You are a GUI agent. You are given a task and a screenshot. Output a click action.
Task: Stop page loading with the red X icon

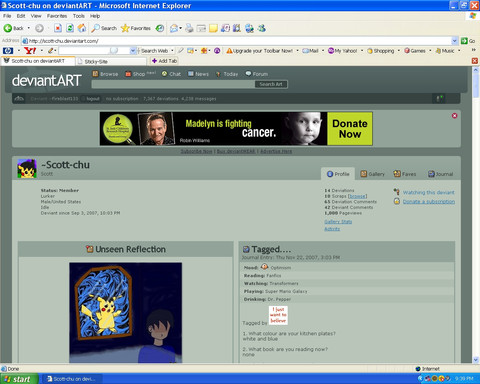[x=58, y=28]
